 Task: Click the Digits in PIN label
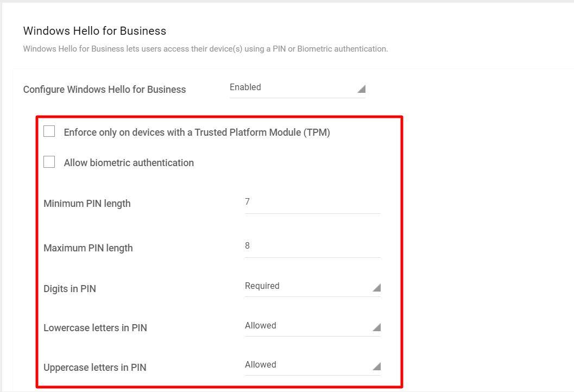70,289
